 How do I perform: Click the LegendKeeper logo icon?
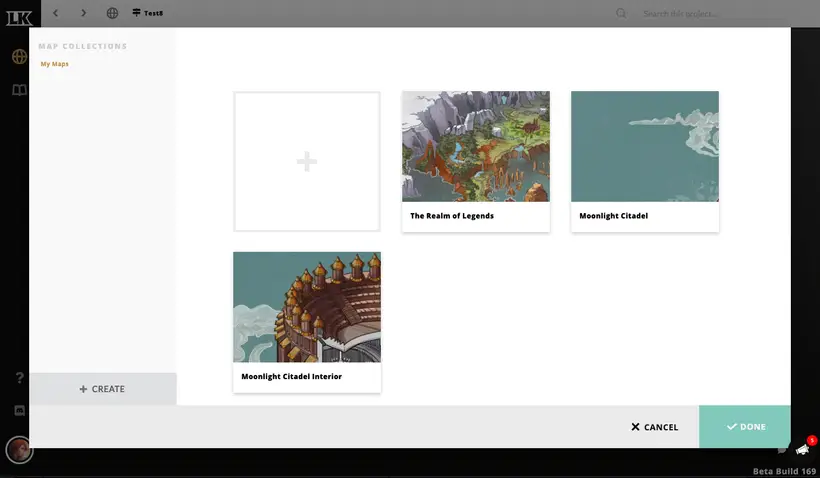19,17
